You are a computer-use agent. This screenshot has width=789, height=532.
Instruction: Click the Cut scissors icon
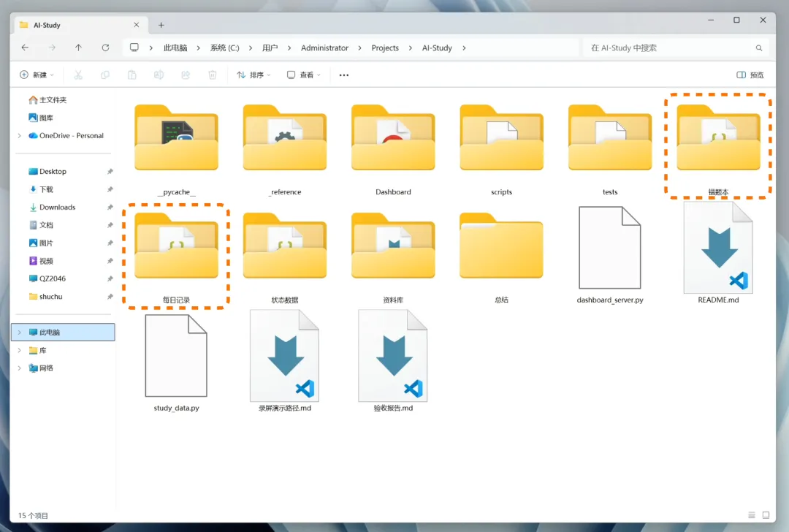pyautogui.click(x=78, y=75)
